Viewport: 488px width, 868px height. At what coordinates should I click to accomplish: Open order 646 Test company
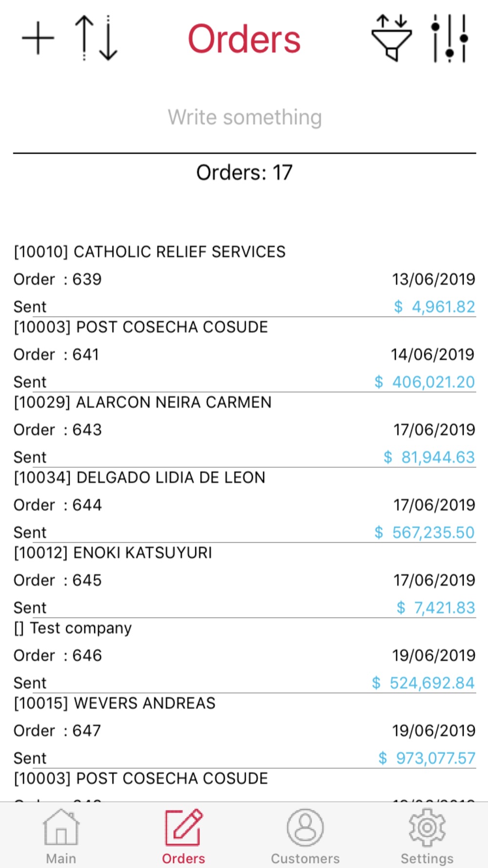point(244,655)
